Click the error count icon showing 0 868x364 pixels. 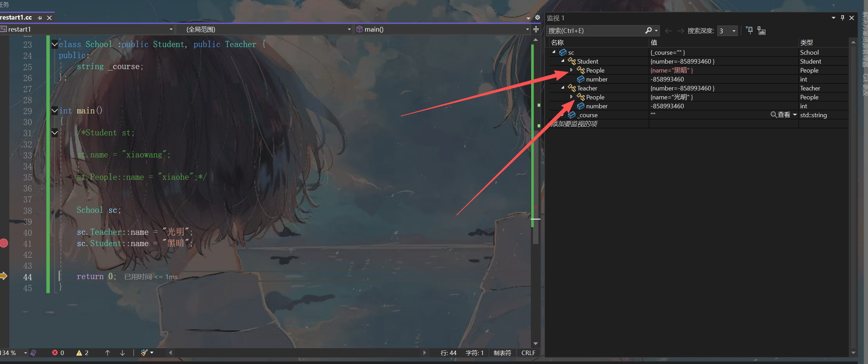tap(55, 353)
